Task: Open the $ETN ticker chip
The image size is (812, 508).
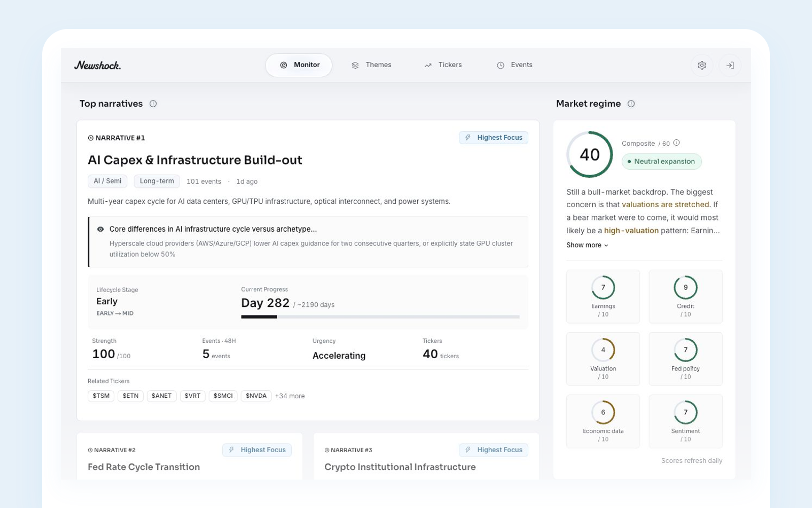Action: click(130, 396)
